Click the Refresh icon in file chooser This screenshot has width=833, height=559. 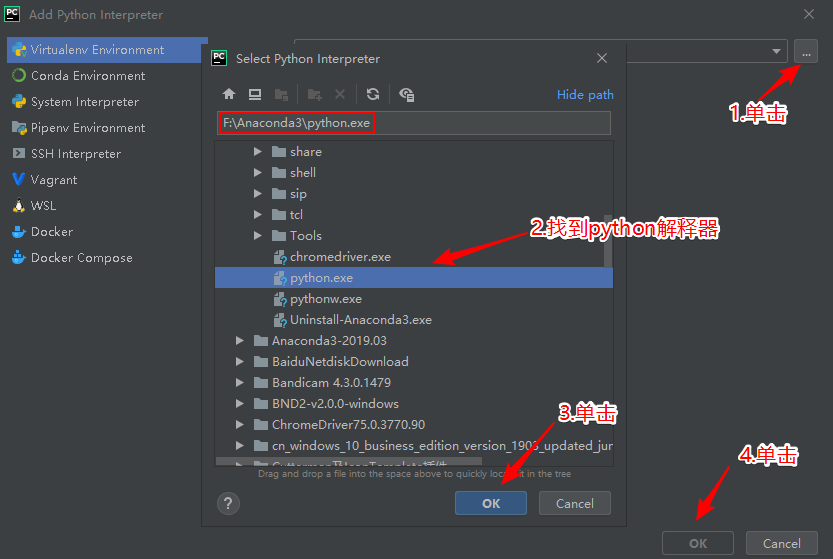pyautogui.click(x=373, y=94)
